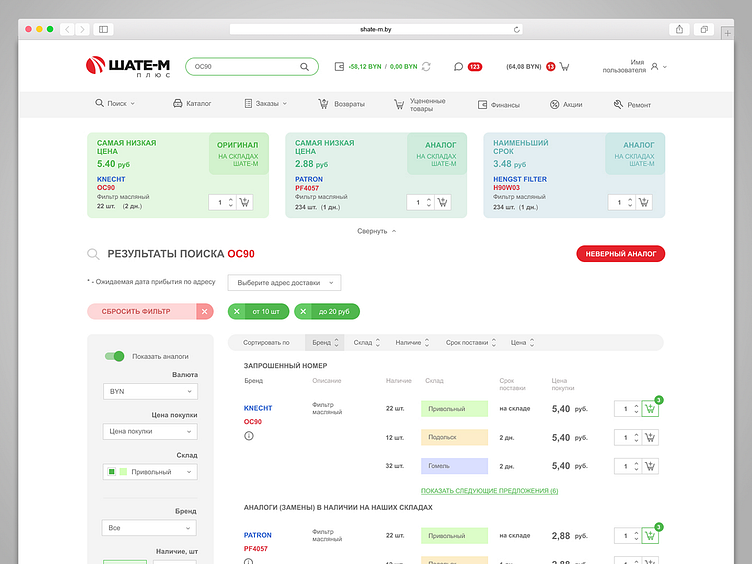
Task: Open the shopping cart icon in header
Action: pos(564,67)
